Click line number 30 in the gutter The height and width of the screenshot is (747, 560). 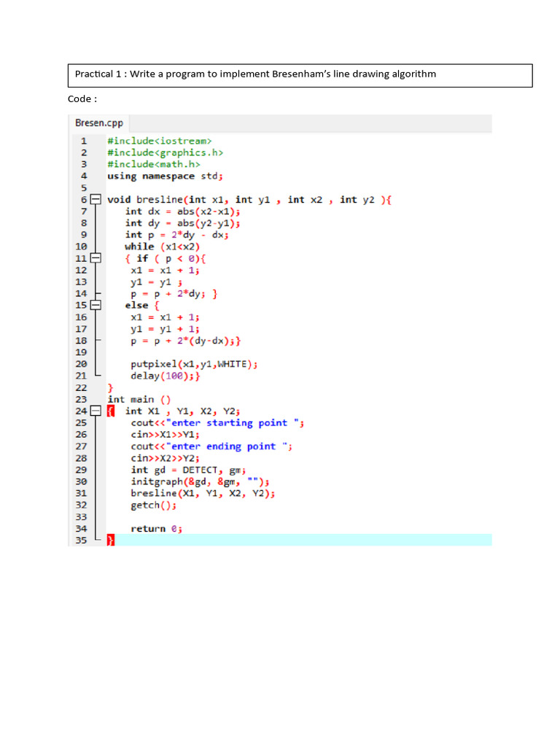81,481
